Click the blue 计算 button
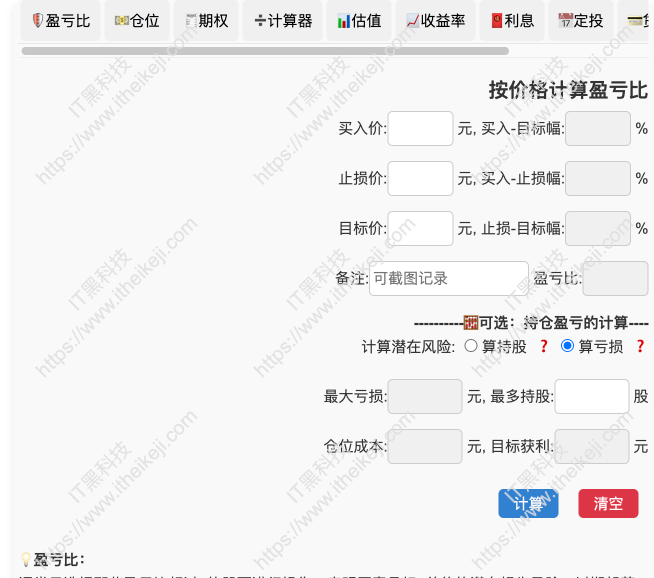Image resolution: width=654 pixels, height=578 pixels. tap(528, 504)
